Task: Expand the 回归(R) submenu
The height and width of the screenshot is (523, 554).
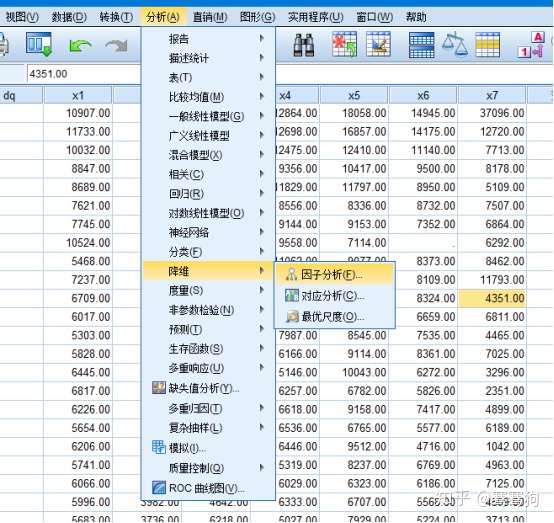Action: pyautogui.click(x=208, y=194)
